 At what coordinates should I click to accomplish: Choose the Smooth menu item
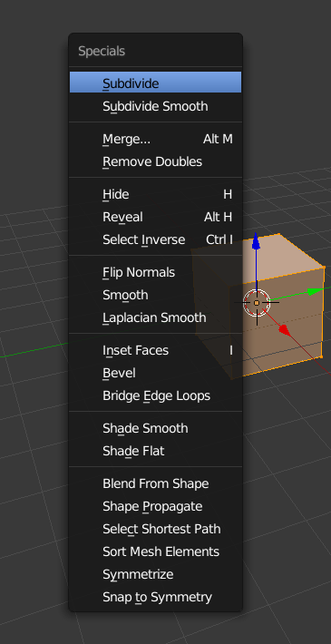click(155, 295)
